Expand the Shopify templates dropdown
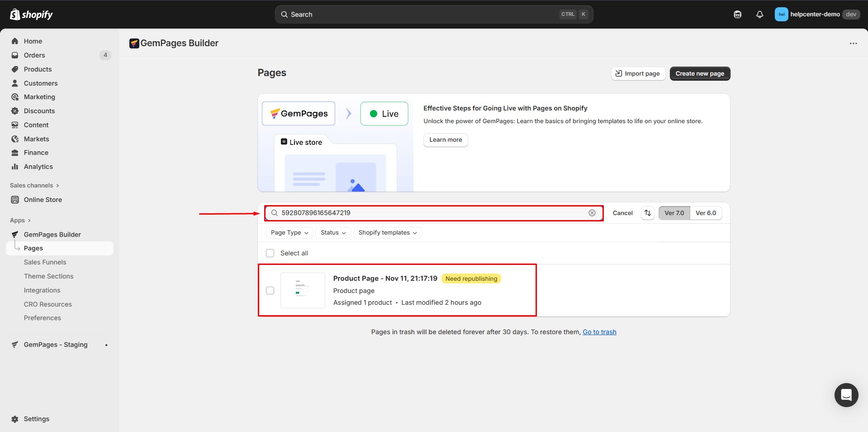Image resolution: width=868 pixels, height=432 pixels. point(387,232)
